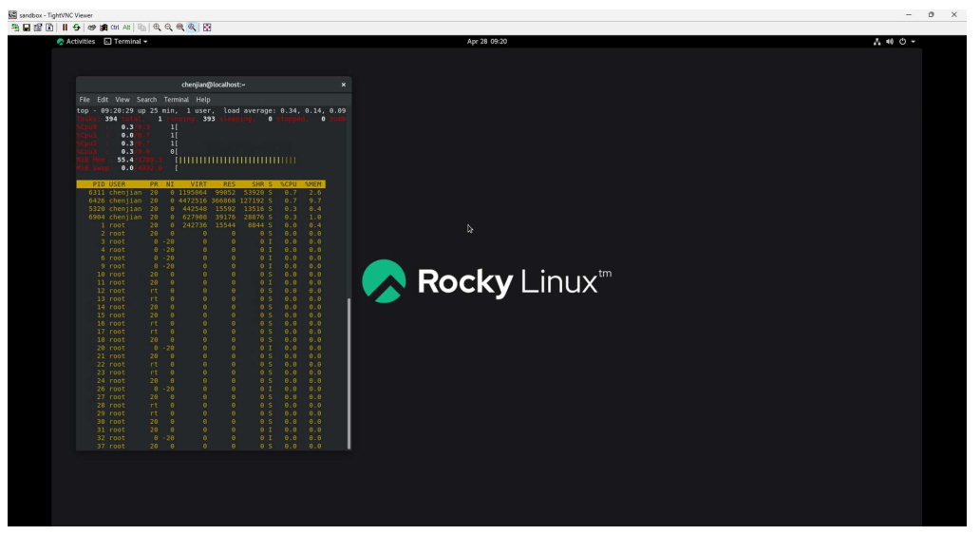The height and width of the screenshot is (535, 980).
Task: Click the volume speaker icon in top bar
Action: click(890, 41)
